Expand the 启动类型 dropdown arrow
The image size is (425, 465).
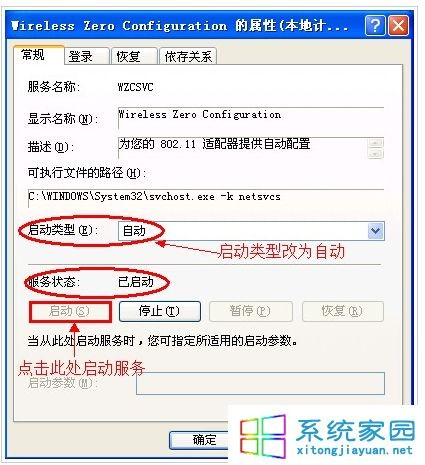pos(376,231)
